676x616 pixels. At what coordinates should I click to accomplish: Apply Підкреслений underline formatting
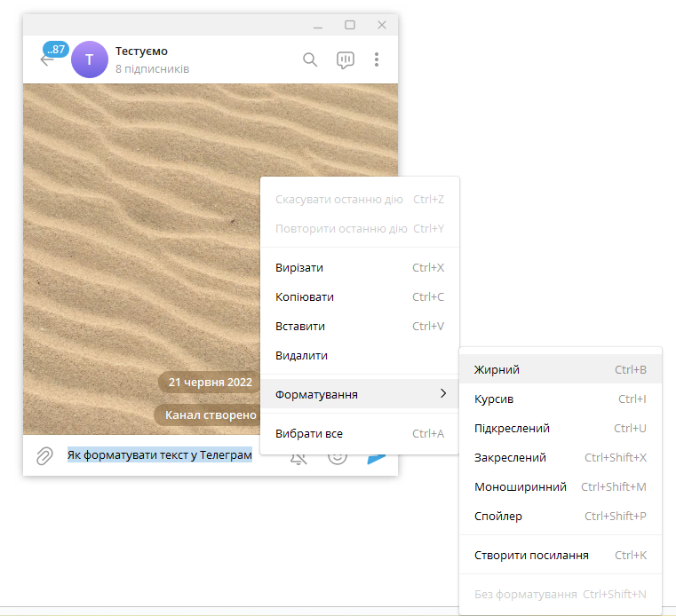(x=560, y=428)
